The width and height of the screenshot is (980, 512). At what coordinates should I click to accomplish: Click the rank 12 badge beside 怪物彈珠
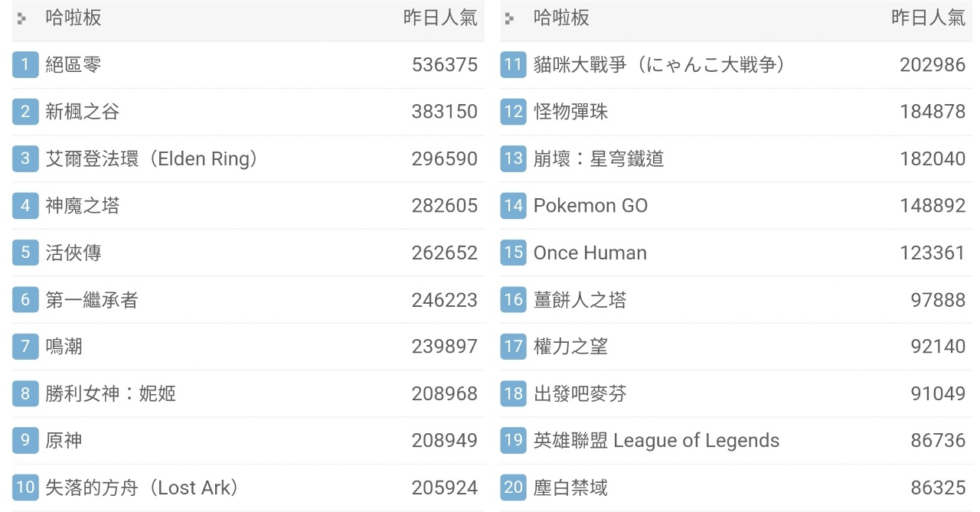(513, 112)
